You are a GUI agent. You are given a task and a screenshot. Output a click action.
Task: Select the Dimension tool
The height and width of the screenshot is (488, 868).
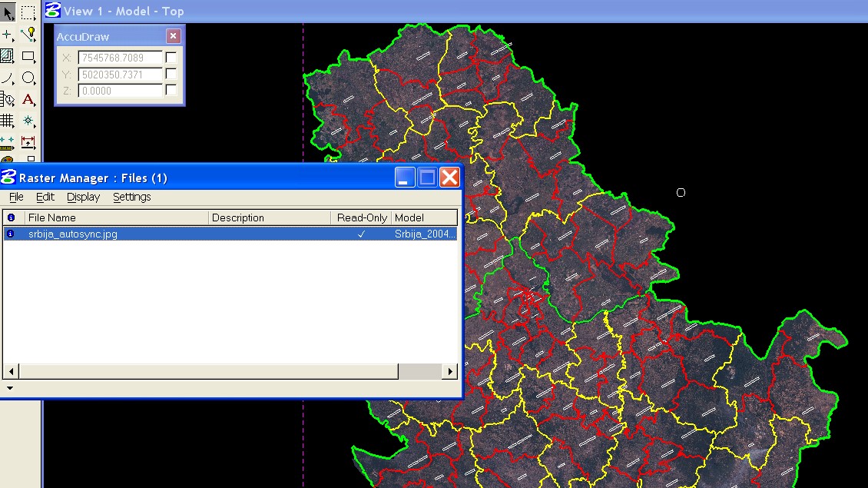[x=28, y=142]
